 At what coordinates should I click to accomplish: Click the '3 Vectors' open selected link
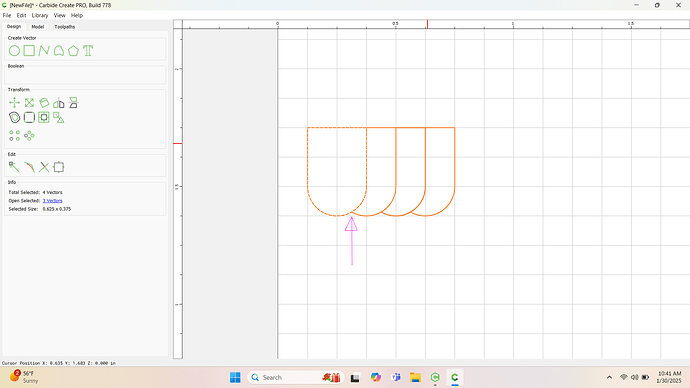pos(52,201)
